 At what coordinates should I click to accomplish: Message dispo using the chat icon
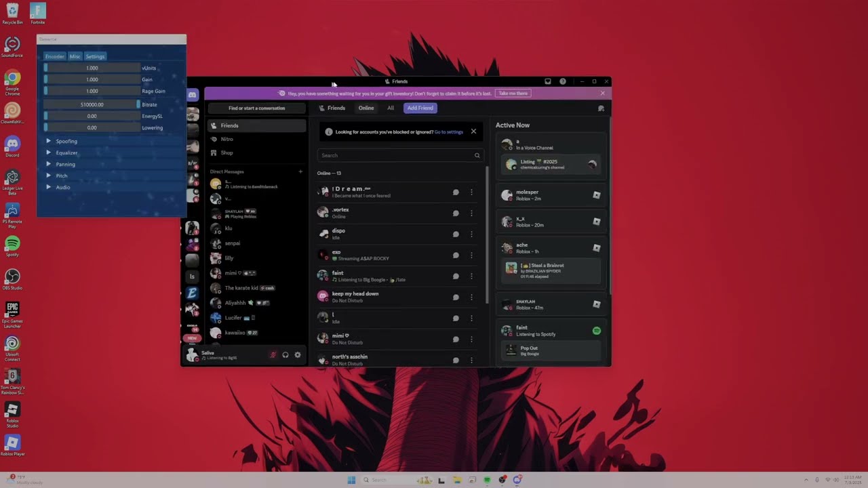coord(456,234)
